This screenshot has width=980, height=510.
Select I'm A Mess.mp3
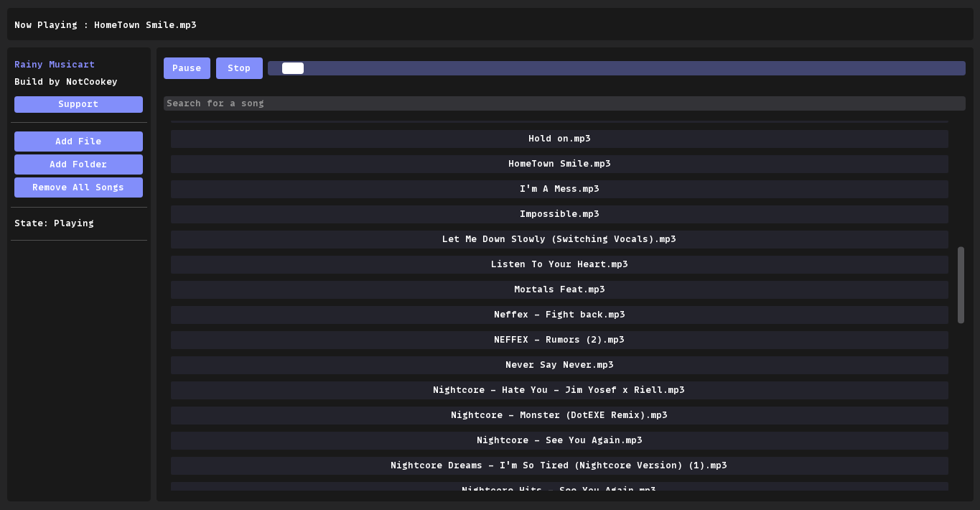(559, 188)
